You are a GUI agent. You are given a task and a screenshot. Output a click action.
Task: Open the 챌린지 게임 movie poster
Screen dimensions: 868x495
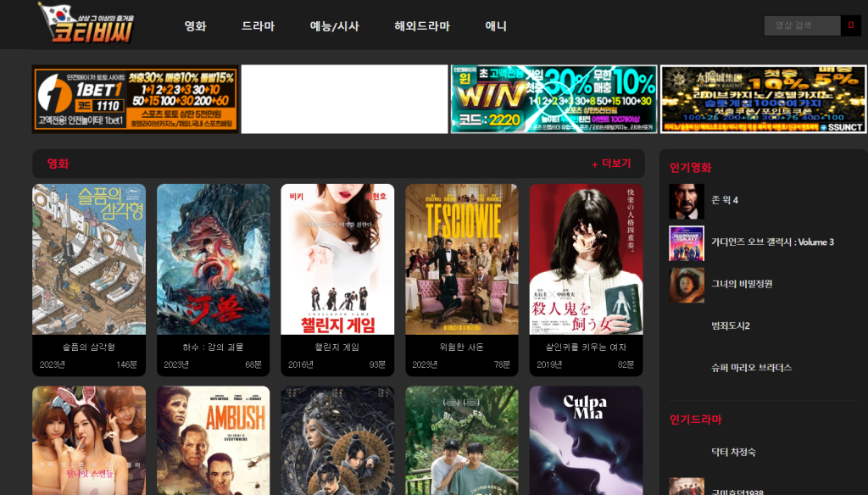point(337,259)
